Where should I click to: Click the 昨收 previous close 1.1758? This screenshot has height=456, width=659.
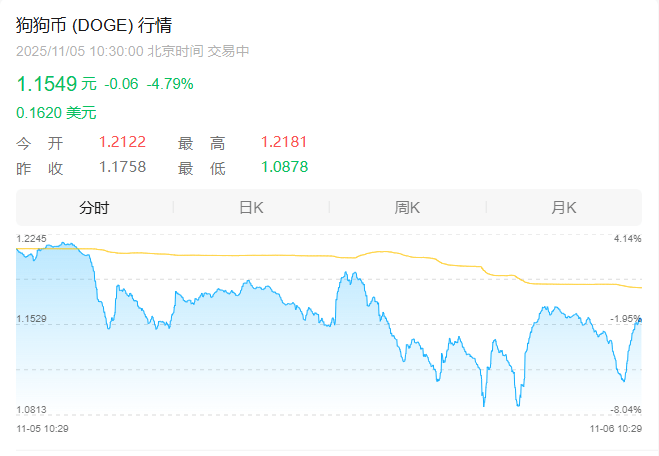[122, 168]
